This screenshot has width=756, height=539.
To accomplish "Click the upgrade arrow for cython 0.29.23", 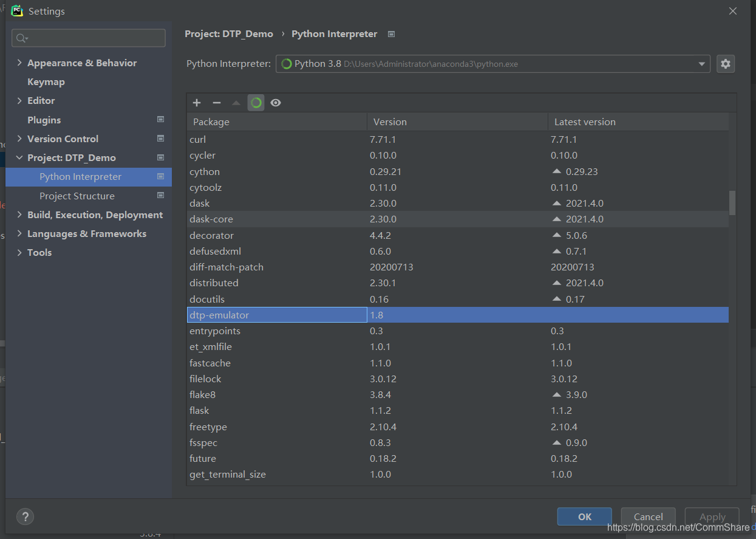I will pyautogui.click(x=557, y=171).
